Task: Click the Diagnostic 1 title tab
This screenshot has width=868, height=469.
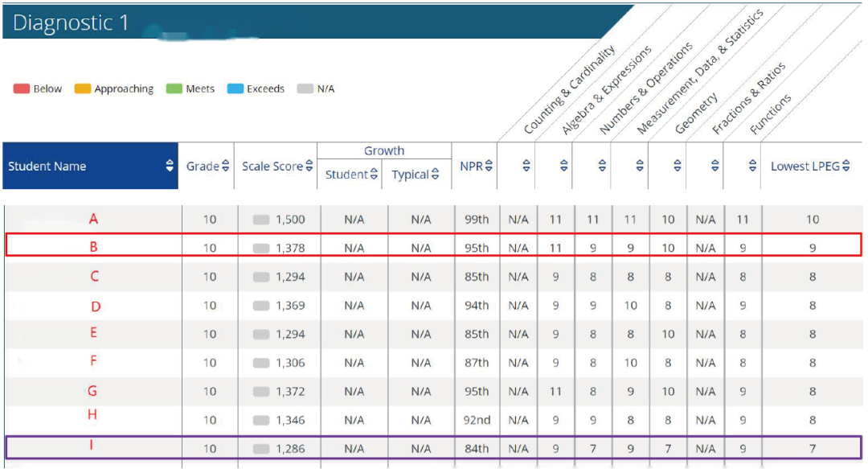Action: pos(71,23)
